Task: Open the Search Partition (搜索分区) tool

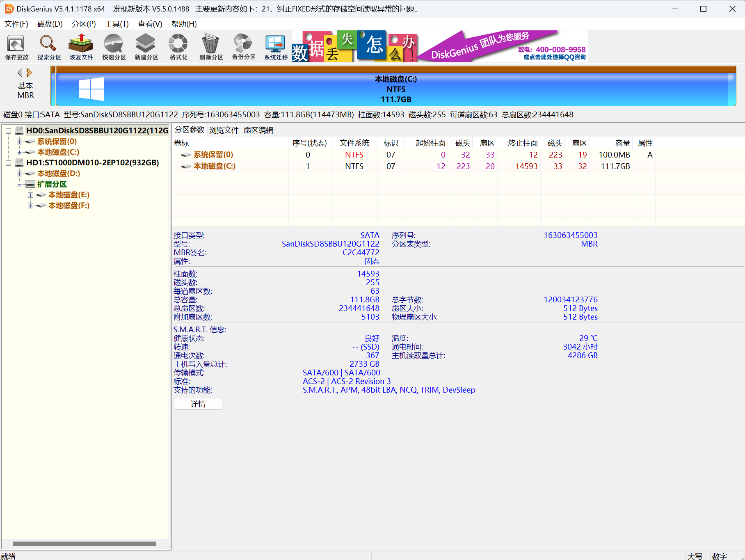Action: click(49, 46)
